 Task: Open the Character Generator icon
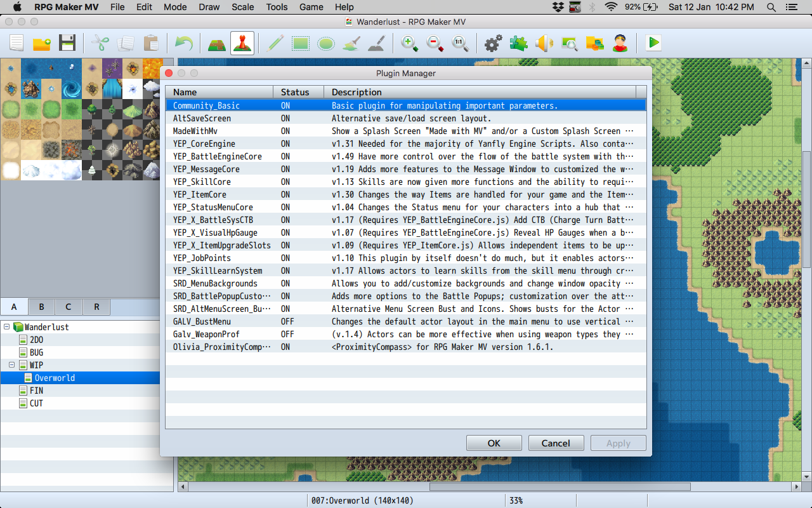click(x=620, y=43)
